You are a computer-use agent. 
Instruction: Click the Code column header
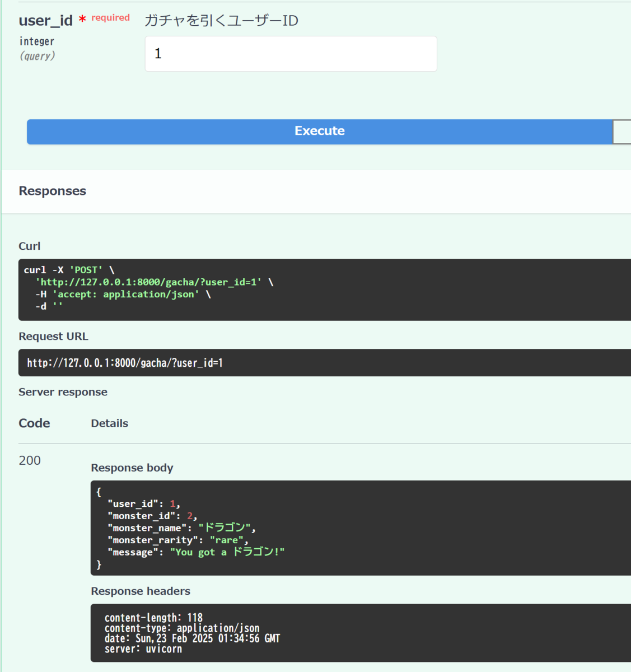point(35,423)
